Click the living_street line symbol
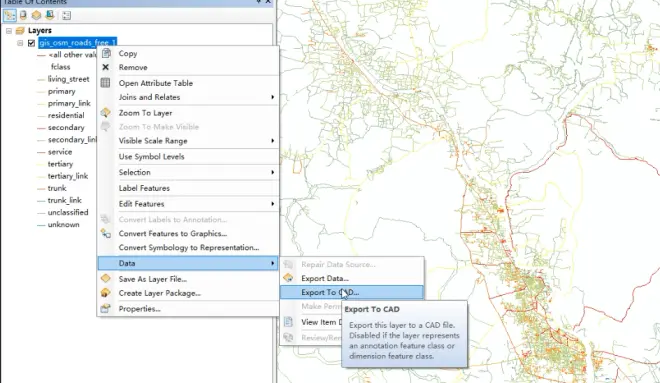This screenshot has height=383, width=660. coord(41,80)
